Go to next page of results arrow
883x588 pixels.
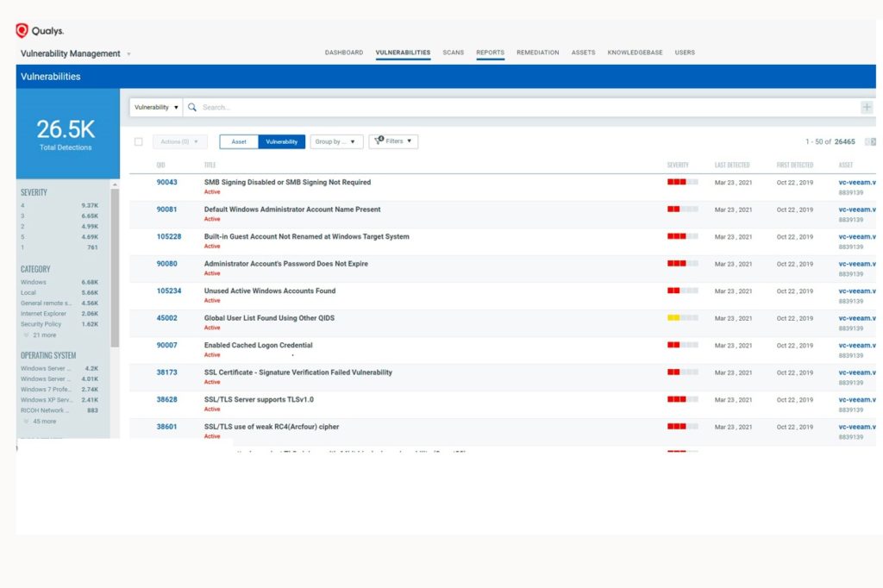[x=874, y=142]
